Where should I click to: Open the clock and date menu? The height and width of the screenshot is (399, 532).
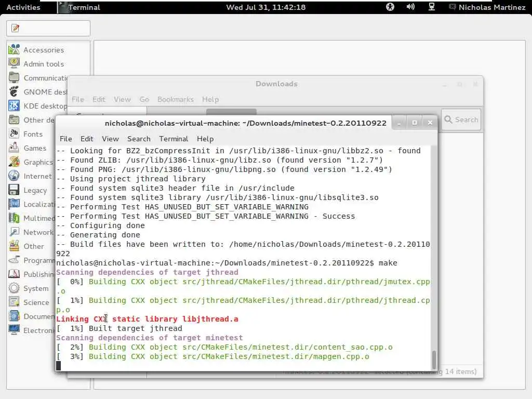tap(266, 7)
